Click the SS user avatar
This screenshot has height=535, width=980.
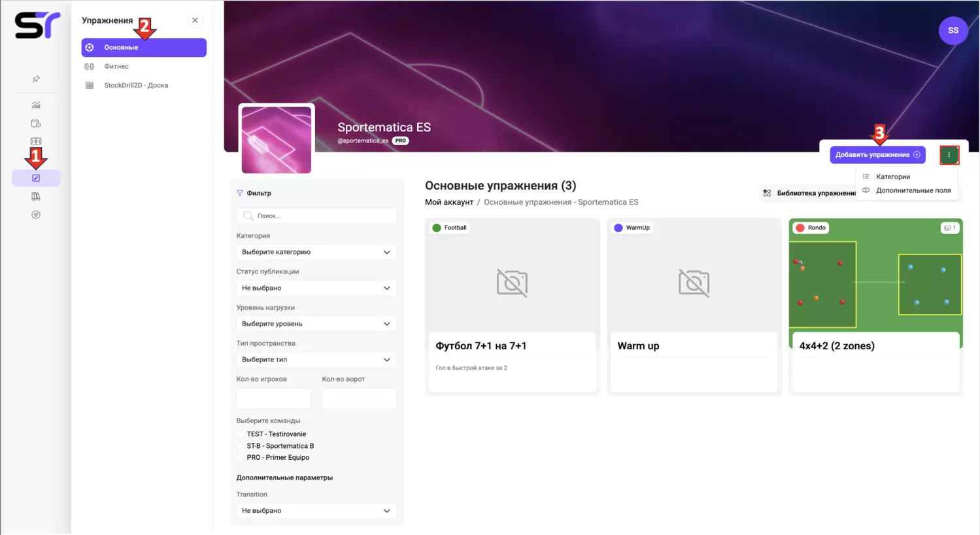click(x=953, y=30)
